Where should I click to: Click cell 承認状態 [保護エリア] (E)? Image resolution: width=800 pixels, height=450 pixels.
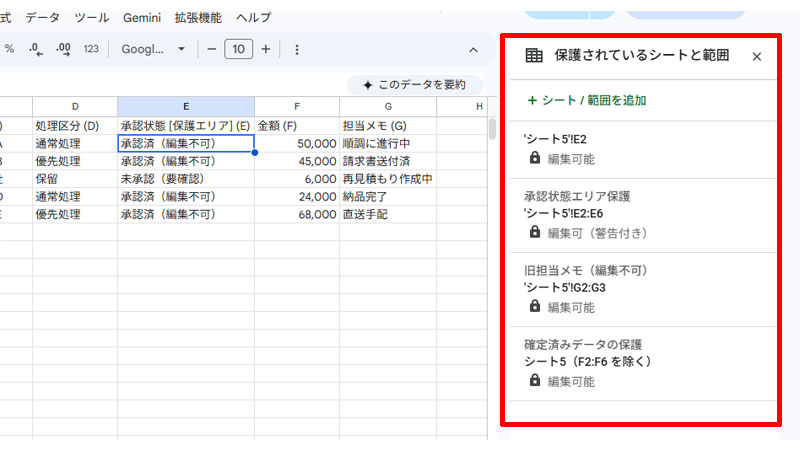tap(186, 126)
